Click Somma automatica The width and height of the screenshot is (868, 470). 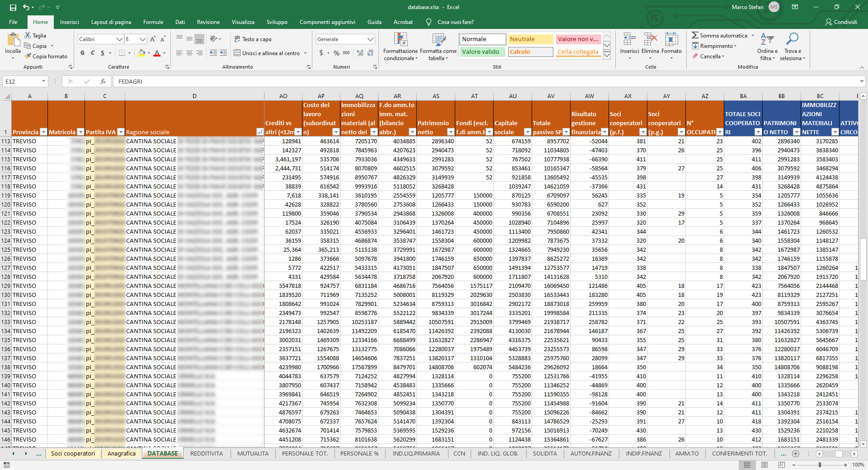(x=719, y=35)
